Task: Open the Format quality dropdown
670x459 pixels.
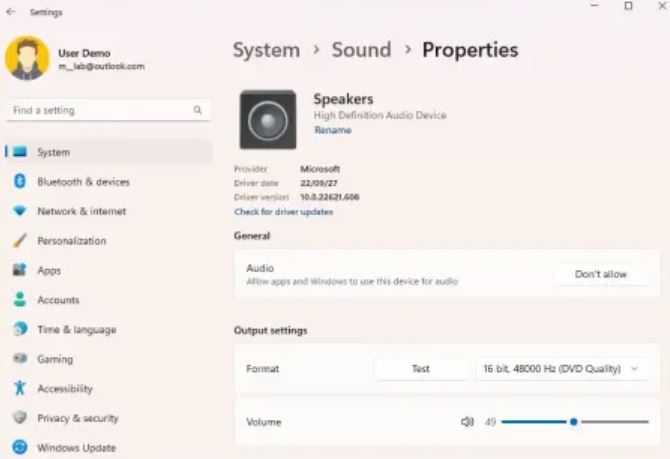Action: click(562, 369)
